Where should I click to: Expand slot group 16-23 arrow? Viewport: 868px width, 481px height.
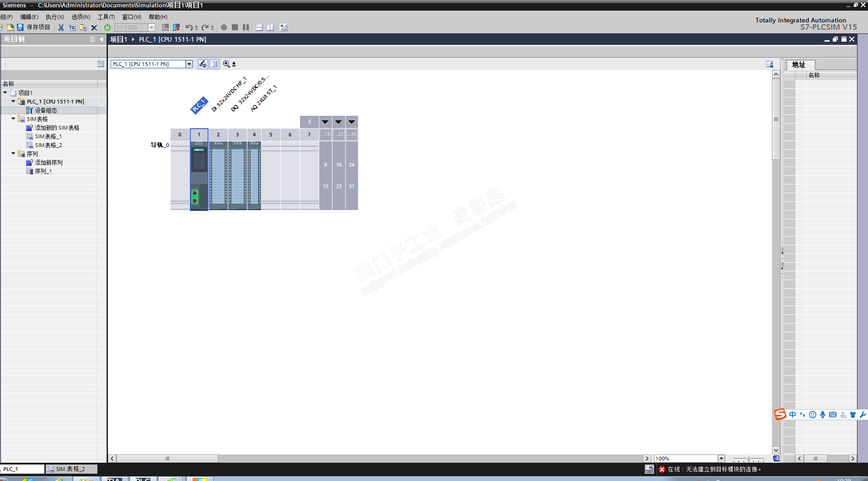[x=338, y=122]
